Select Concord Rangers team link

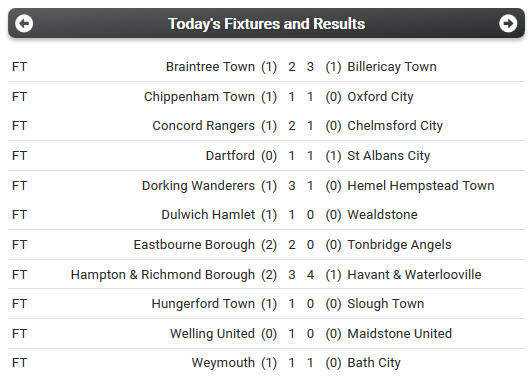(203, 126)
